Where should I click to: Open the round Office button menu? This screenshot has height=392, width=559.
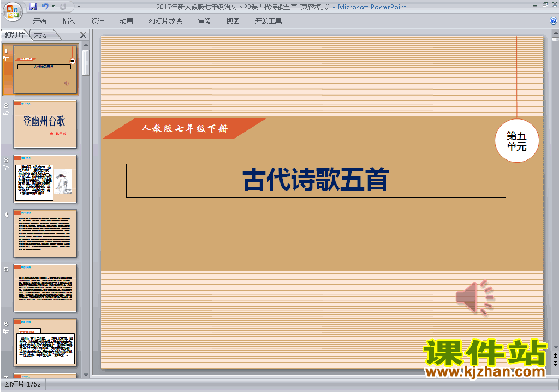pyautogui.click(x=13, y=11)
